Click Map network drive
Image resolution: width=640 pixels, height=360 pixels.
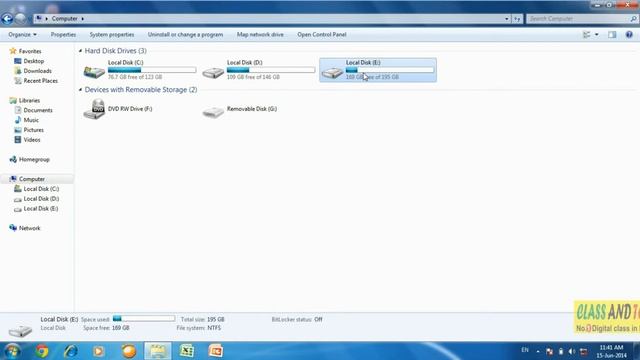(260, 35)
